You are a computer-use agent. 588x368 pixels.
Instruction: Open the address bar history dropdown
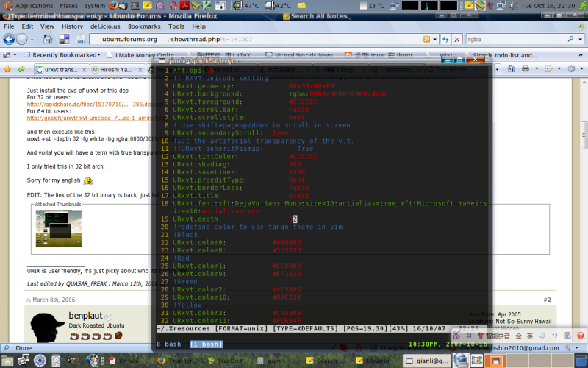(x=434, y=39)
